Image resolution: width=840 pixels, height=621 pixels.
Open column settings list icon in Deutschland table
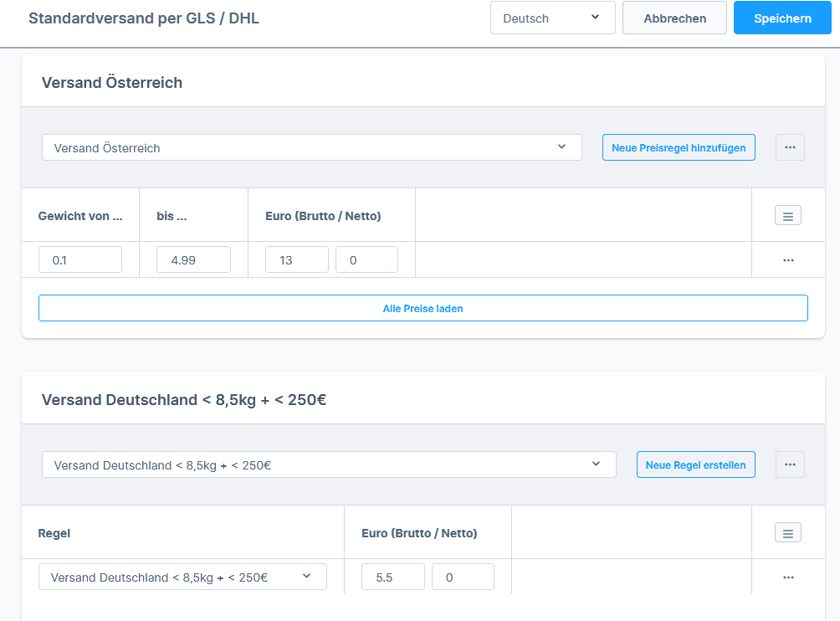787,532
